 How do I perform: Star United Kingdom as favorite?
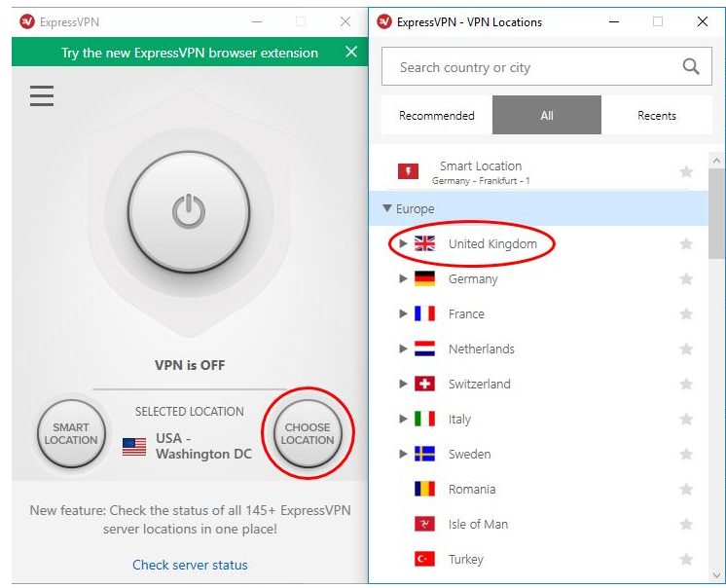point(686,244)
